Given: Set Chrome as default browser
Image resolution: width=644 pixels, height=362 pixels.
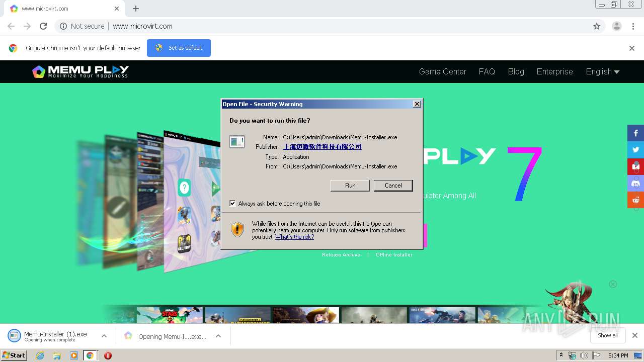Looking at the screenshot, I should tap(179, 48).
